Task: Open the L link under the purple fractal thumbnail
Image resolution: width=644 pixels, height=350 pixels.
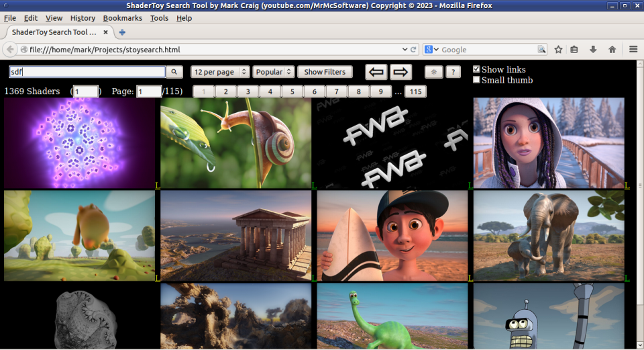Action: coord(158,185)
